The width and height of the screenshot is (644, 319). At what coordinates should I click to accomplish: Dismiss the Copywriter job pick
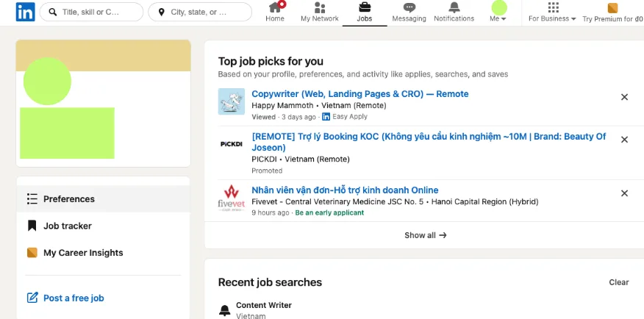pos(624,97)
